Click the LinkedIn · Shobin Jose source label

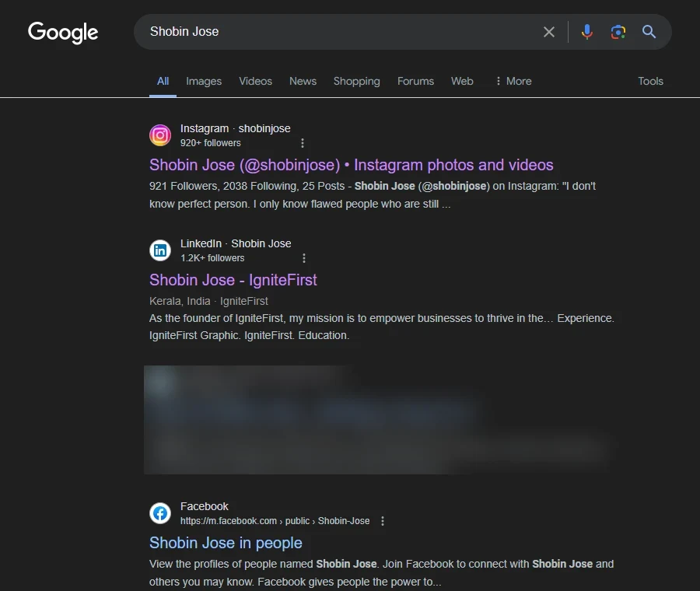click(x=236, y=243)
